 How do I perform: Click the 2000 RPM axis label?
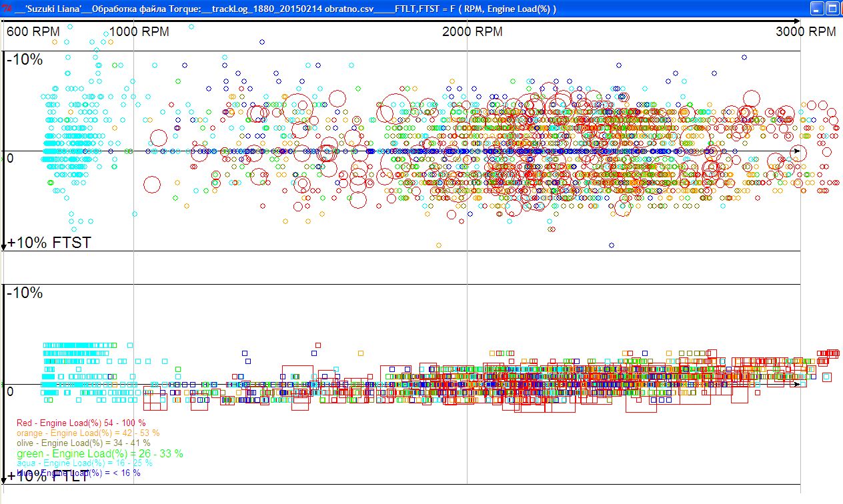coord(472,32)
